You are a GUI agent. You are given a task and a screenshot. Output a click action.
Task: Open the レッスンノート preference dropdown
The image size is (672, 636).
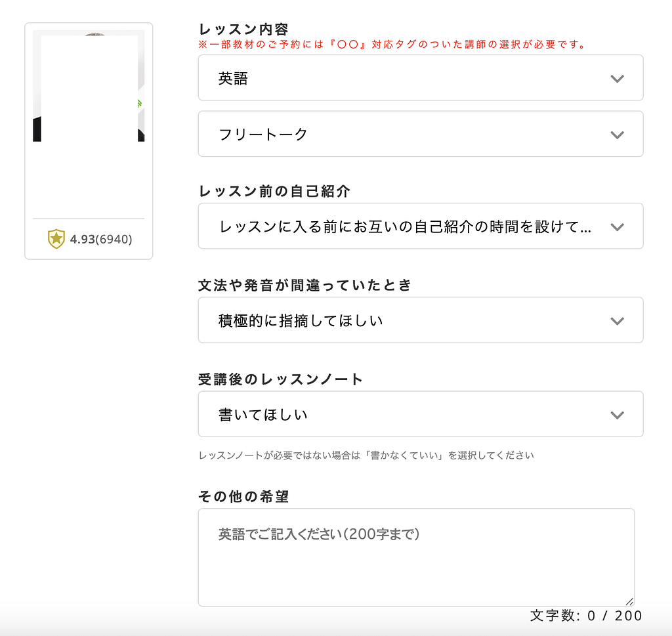click(420, 414)
